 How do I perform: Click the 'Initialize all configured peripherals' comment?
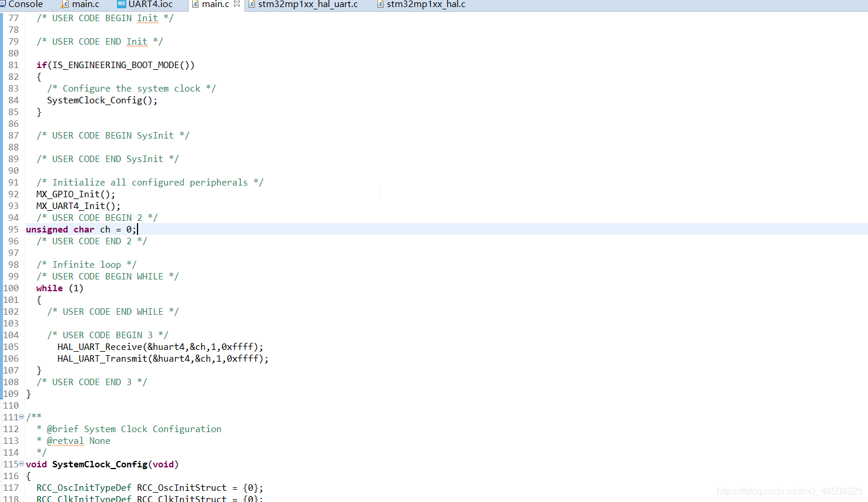(x=150, y=183)
